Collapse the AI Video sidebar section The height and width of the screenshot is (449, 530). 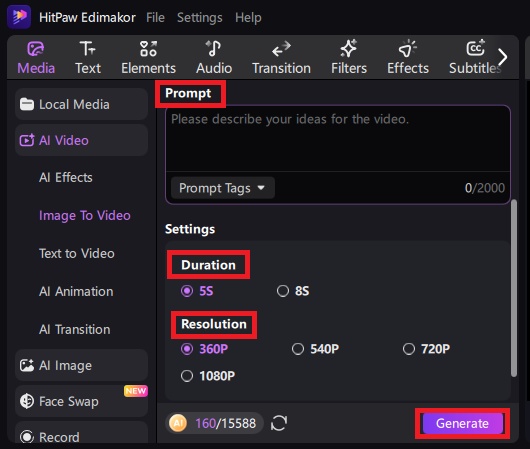(x=81, y=140)
